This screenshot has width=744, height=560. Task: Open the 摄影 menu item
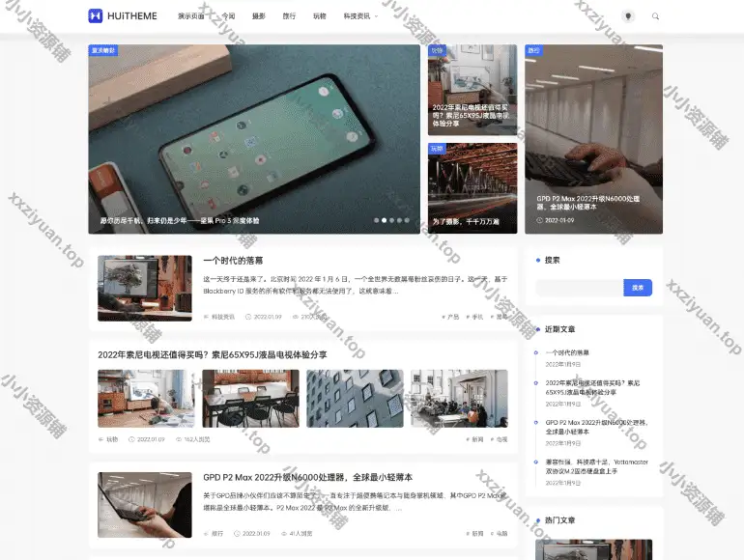coord(258,16)
